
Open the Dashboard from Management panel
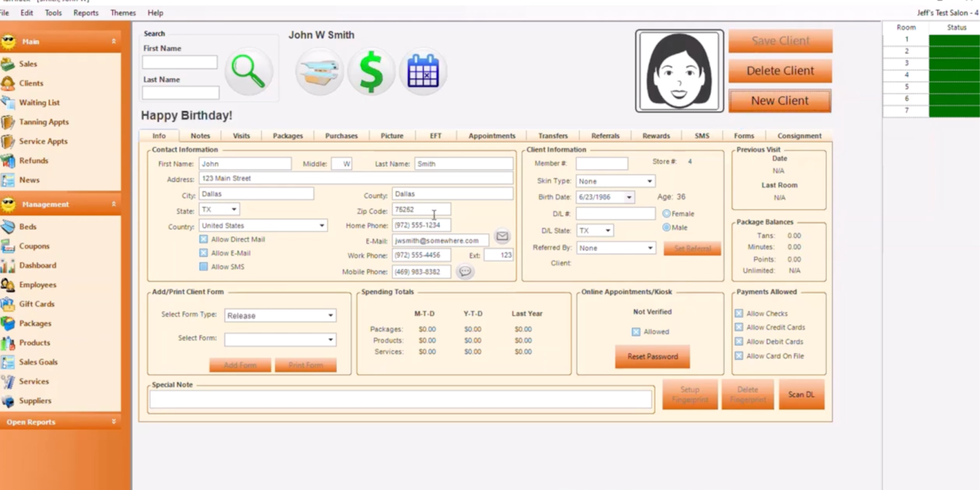(x=38, y=265)
